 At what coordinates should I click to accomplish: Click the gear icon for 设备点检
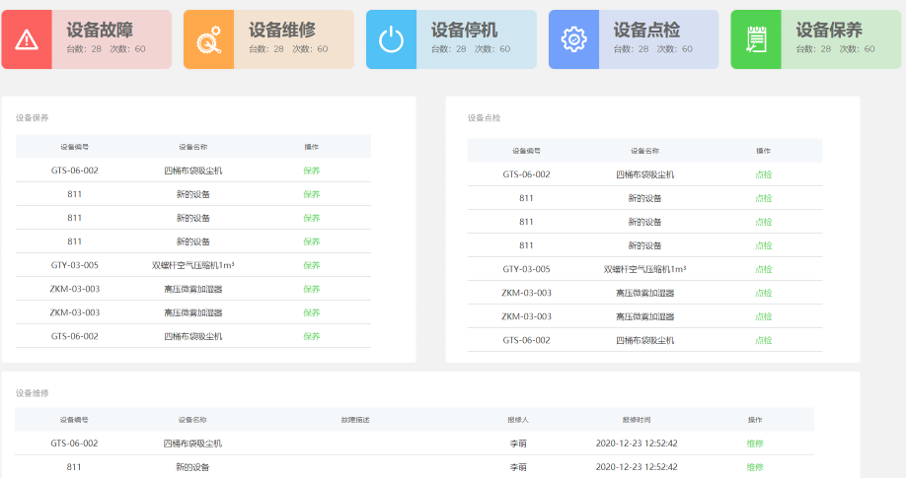[574, 40]
